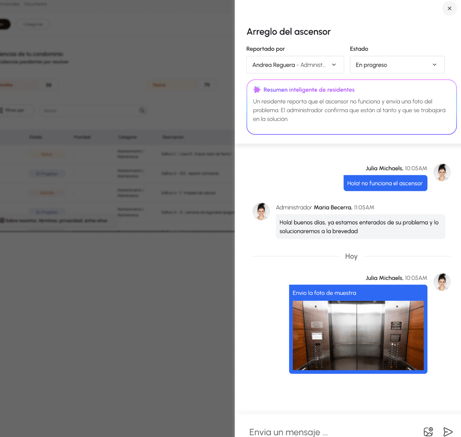Click the Documentos item in the top navigation
Viewport: 461px width, 437px height.
35,4
